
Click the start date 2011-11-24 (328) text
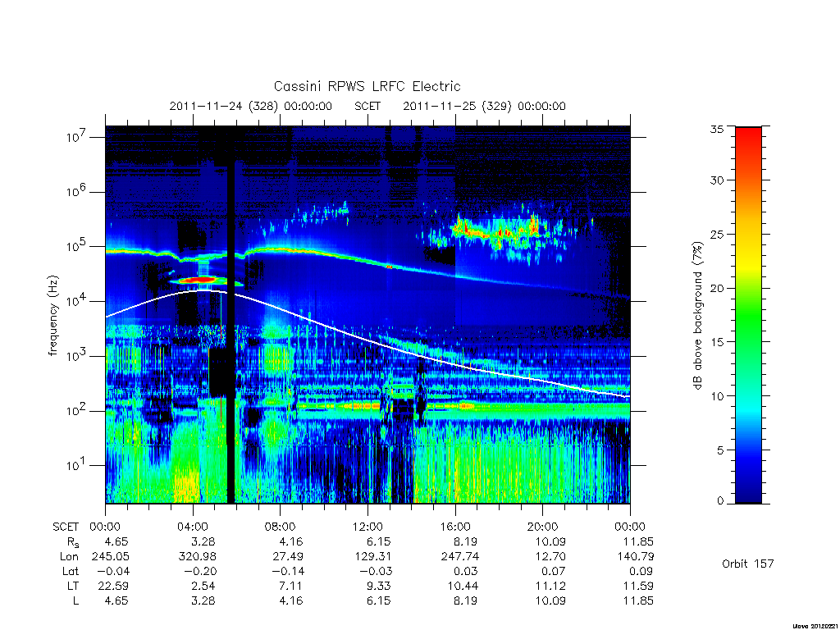223,106
